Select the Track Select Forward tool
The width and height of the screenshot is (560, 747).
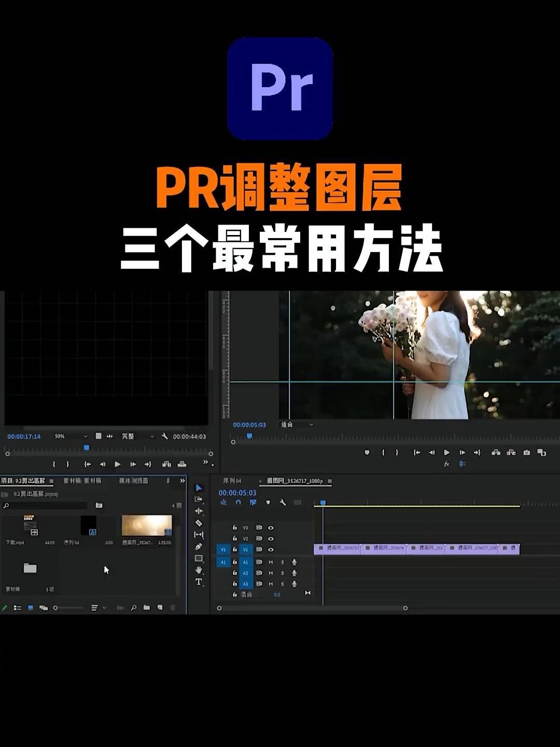(198, 499)
